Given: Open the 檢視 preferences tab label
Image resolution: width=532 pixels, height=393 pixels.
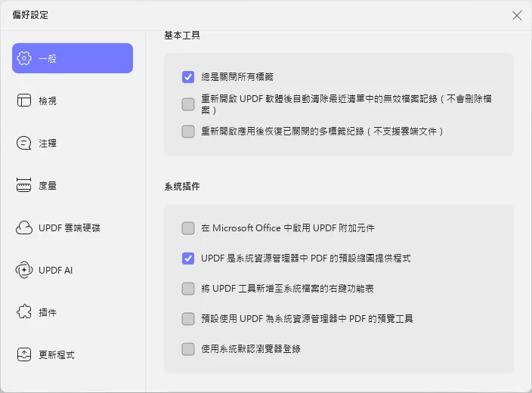Looking at the screenshot, I should pyautogui.click(x=48, y=101).
